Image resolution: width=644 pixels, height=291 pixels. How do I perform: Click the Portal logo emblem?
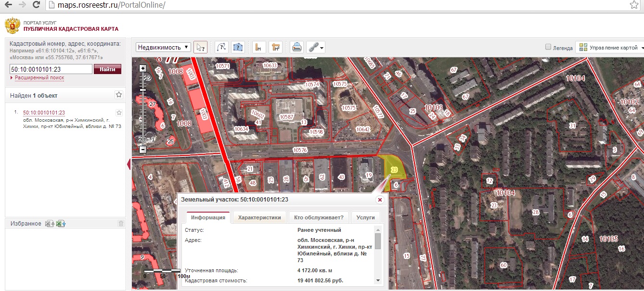click(x=12, y=25)
